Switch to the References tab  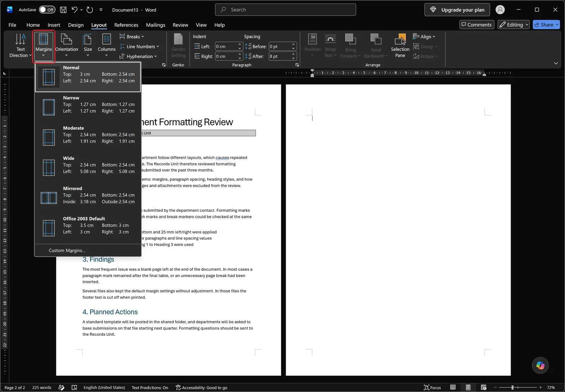click(x=126, y=25)
